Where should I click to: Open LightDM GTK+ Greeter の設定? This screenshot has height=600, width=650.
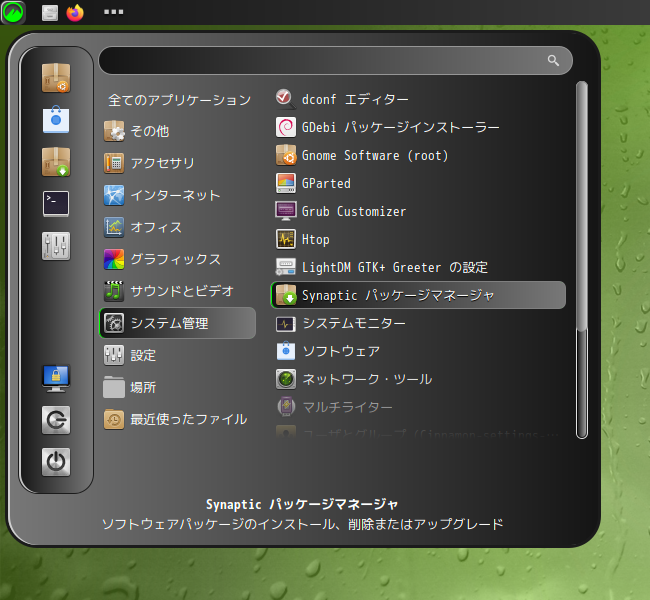point(418,267)
